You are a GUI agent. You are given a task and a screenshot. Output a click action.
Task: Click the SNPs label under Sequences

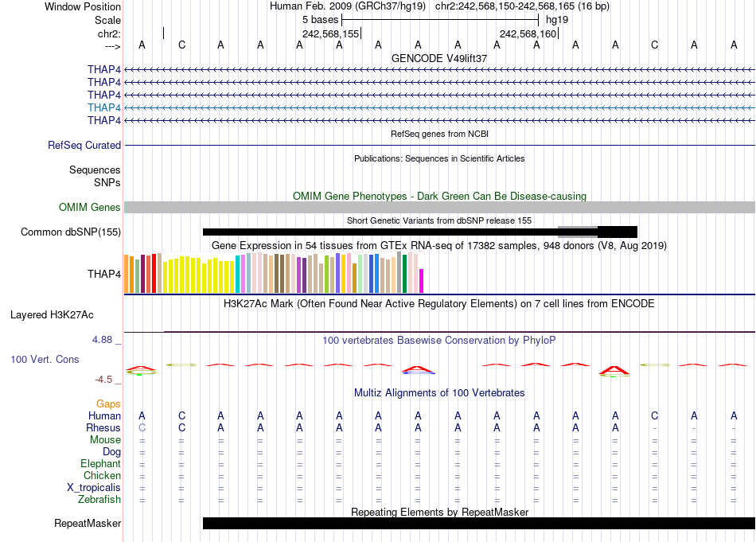(x=107, y=183)
